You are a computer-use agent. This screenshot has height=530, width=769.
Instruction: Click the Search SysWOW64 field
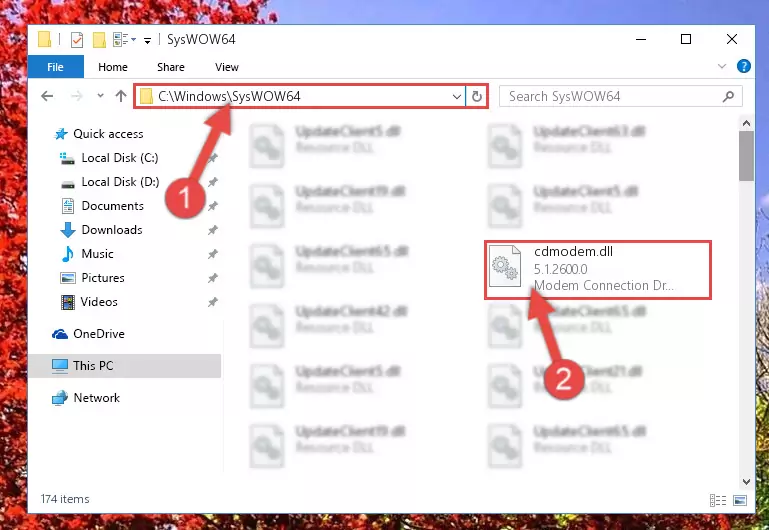(x=620, y=97)
